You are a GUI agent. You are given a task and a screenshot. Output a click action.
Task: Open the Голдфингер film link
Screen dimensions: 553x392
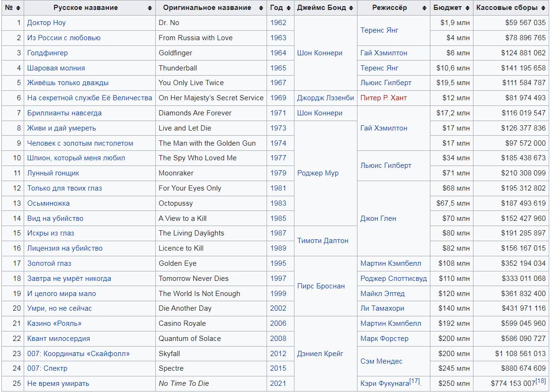click(x=47, y=53)
